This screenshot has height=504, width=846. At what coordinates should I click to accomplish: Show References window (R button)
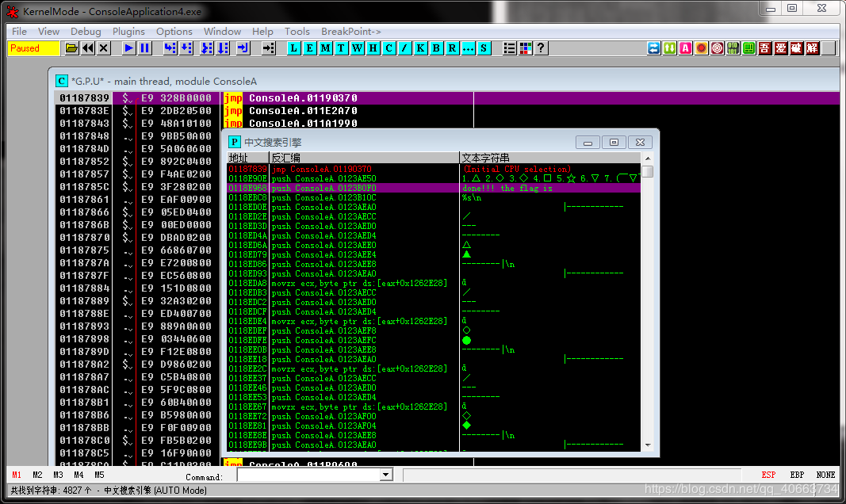[452, 48]
